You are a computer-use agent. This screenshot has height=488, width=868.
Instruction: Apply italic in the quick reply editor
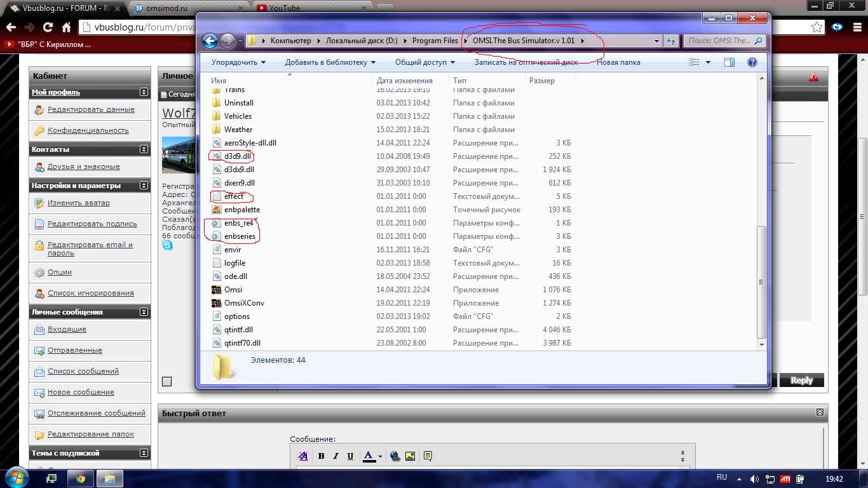[336, 456]
